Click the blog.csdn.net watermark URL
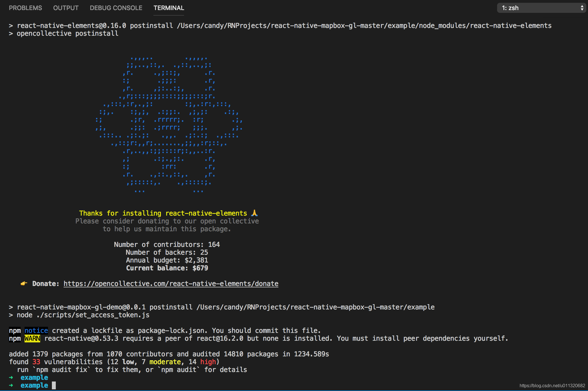588x391 pixels. click(552, 386)
